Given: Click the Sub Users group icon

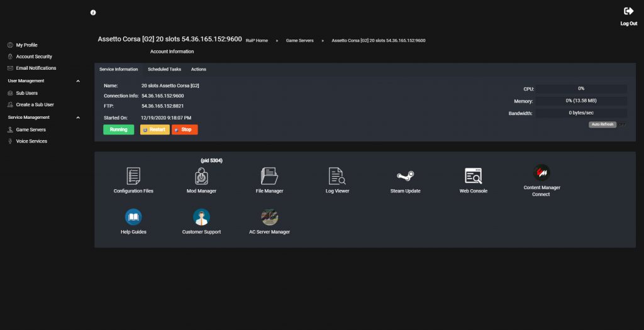Looking at the screenshot, I should [10, 93].
